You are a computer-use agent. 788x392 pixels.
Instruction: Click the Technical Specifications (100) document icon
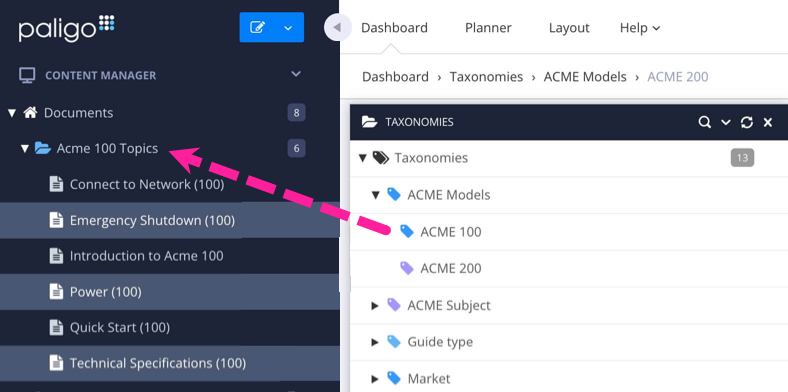pos(56,362)
